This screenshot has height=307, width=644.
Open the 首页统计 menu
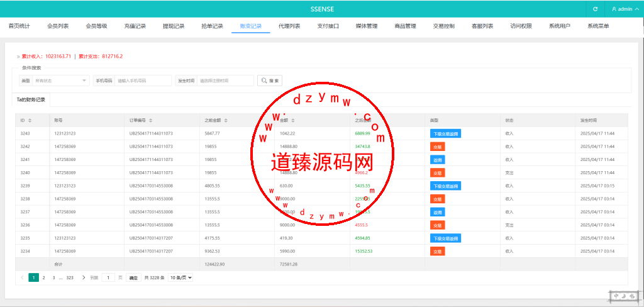19,26
